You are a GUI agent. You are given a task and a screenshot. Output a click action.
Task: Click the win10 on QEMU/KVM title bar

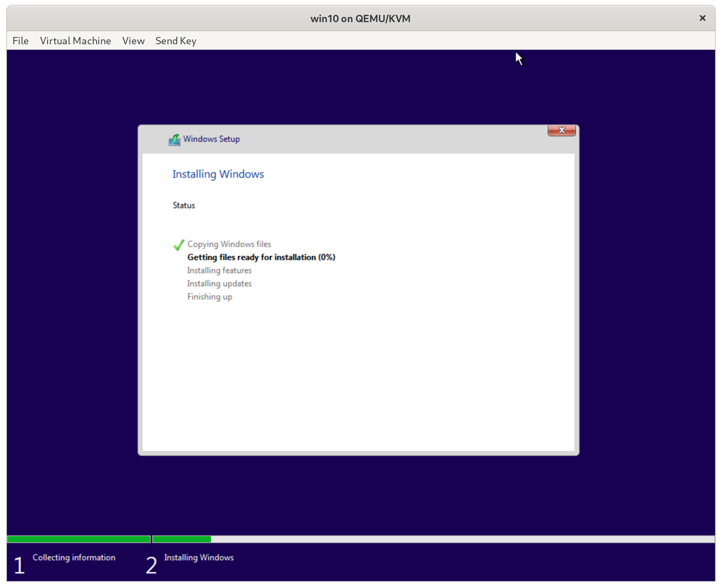click(361, 18)
